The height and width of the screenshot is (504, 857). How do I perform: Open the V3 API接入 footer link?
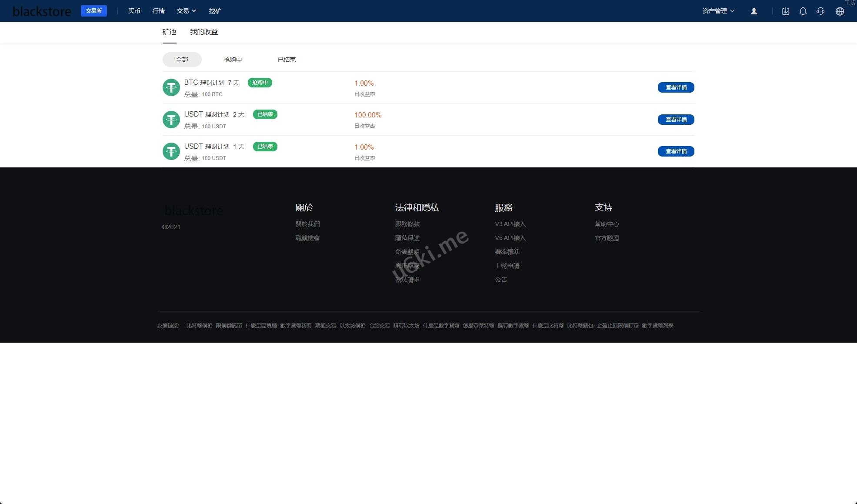pyautogui.click(x=510, y=224)
